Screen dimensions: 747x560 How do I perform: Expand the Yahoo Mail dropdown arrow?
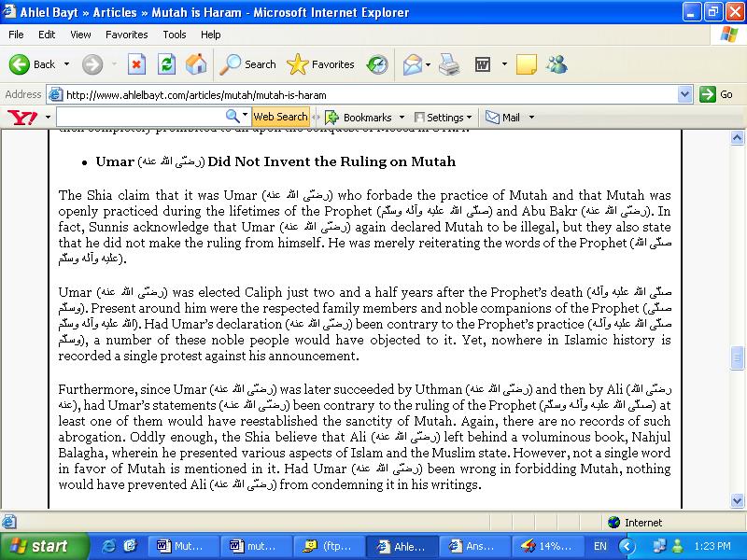tap(531, 118)
